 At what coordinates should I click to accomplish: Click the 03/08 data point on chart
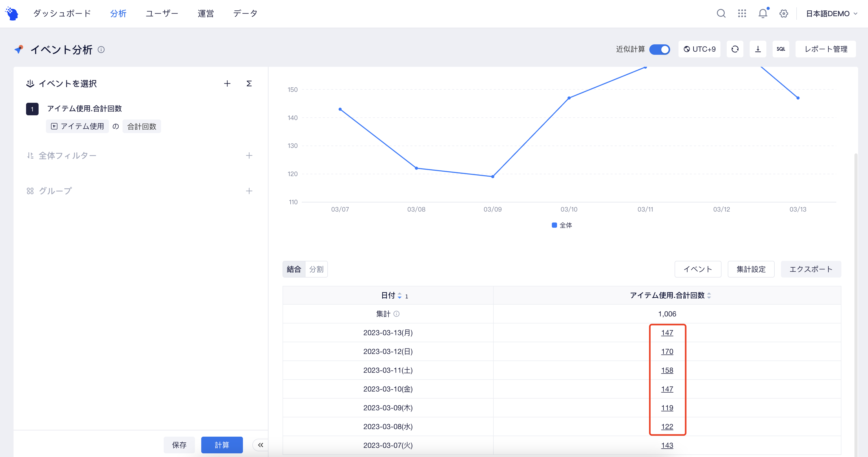click(417, 168)
